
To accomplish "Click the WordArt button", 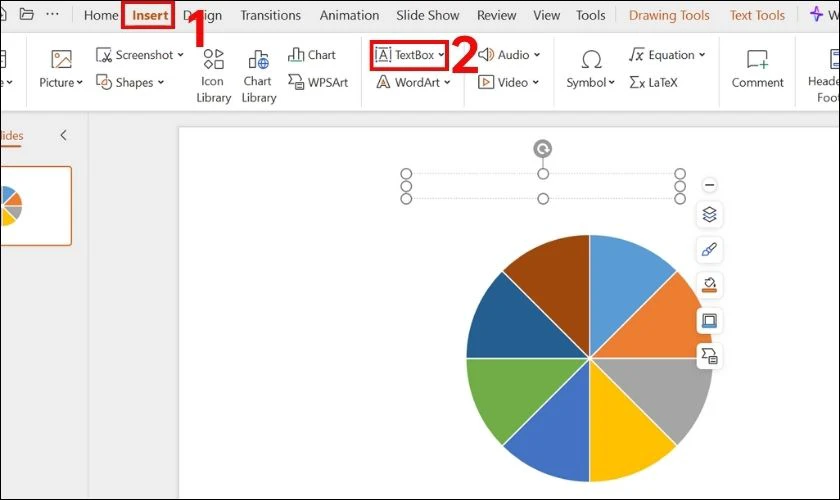I will coord(408,83).
